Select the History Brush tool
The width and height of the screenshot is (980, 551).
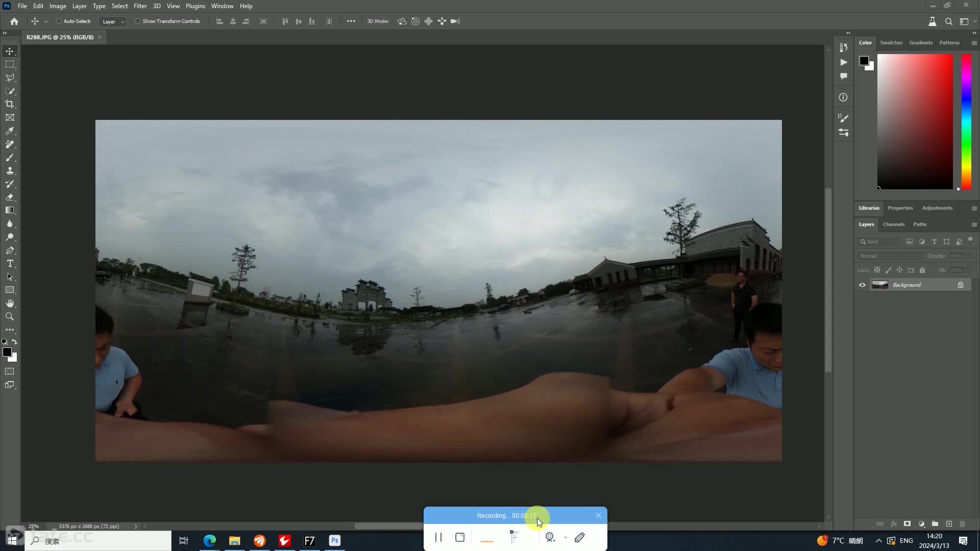click(10, 184)
